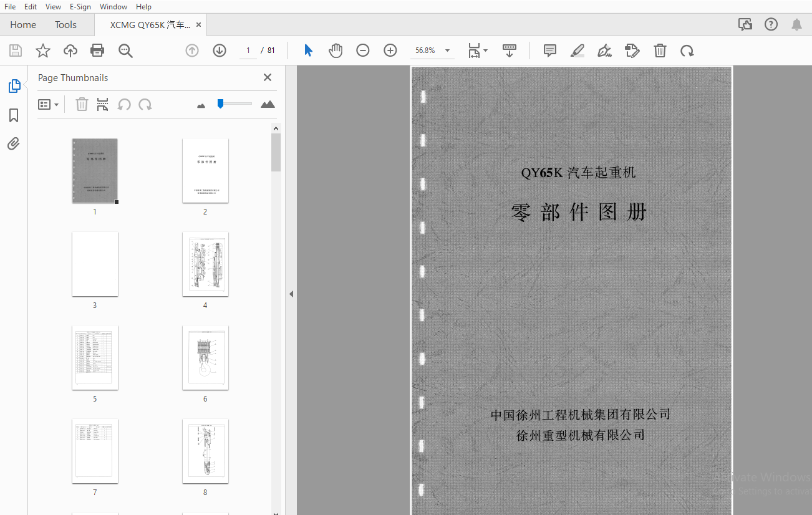Image resolution: width=812 pixels, height=515 pixels.
Task: Activate the hand pan tool
Action: pyautogui.click(x=336, y=51)
